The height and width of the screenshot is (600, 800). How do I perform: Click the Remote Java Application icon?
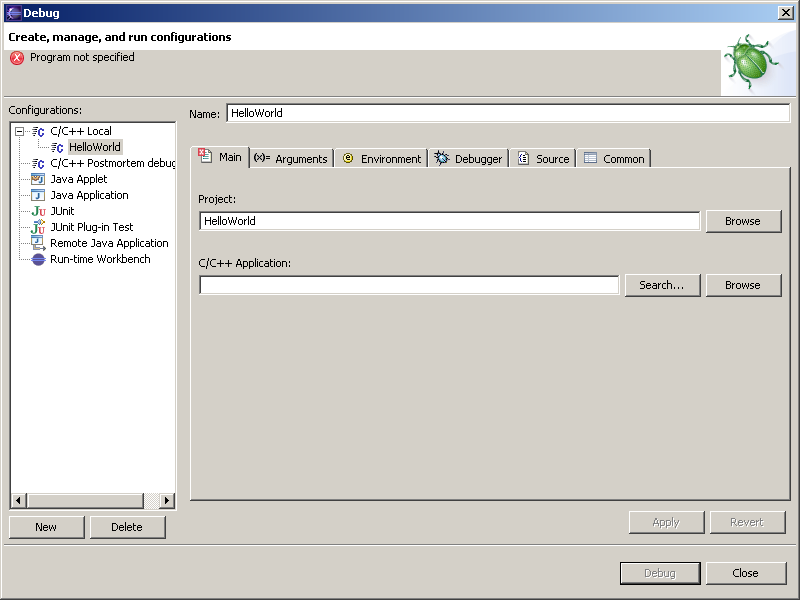[x=38, y=243]
